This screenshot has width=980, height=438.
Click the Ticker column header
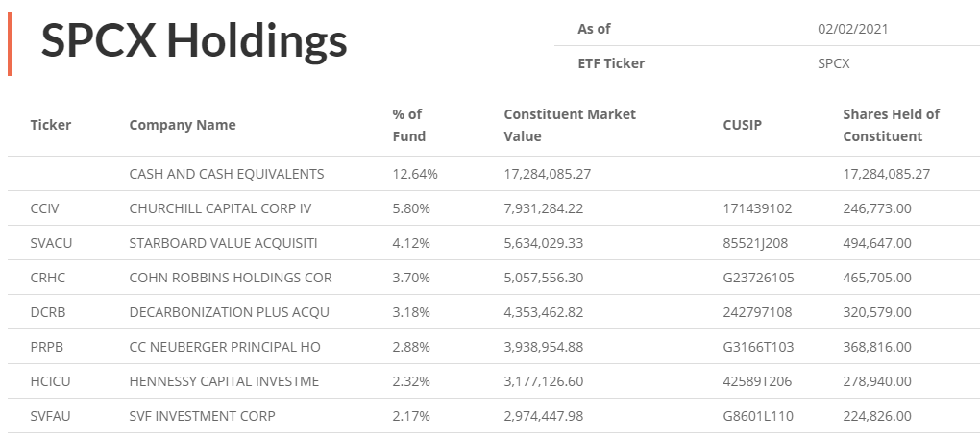point(51,125)
